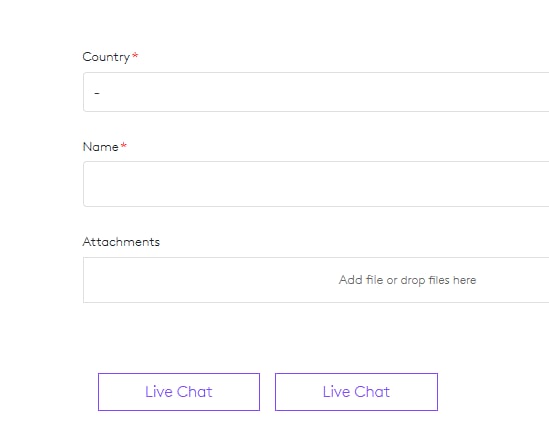Click the word 'Chat' on right chat button
The height and width of the screenshot is (440, 549).
point(372,392)
